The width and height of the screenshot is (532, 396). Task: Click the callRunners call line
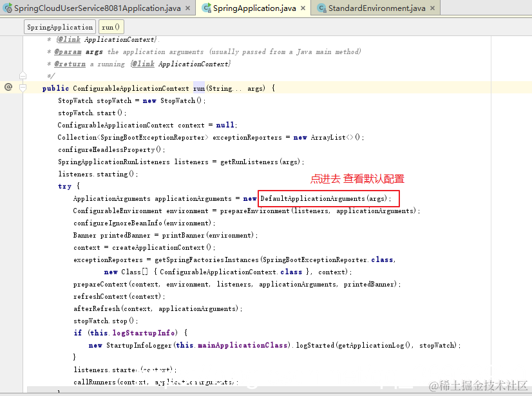pyautogui.click(x=156, y=382)
